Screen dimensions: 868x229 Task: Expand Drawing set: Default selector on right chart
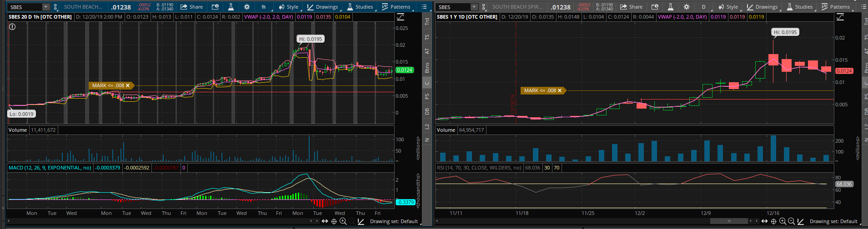(x=833, y=221)
